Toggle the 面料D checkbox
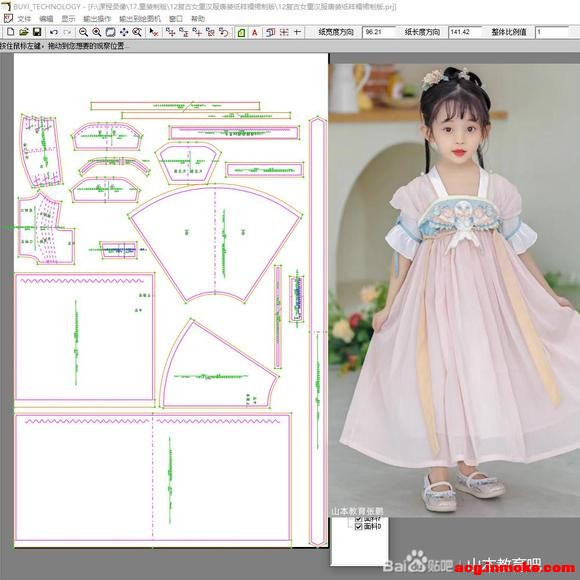The height and width of the screenshot is (580, 580). click(x=358, y=526)
